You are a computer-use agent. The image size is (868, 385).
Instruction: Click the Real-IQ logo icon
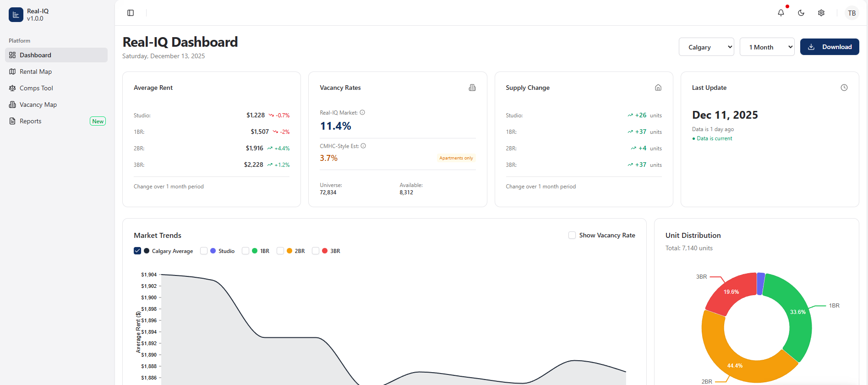pos(16,15)
